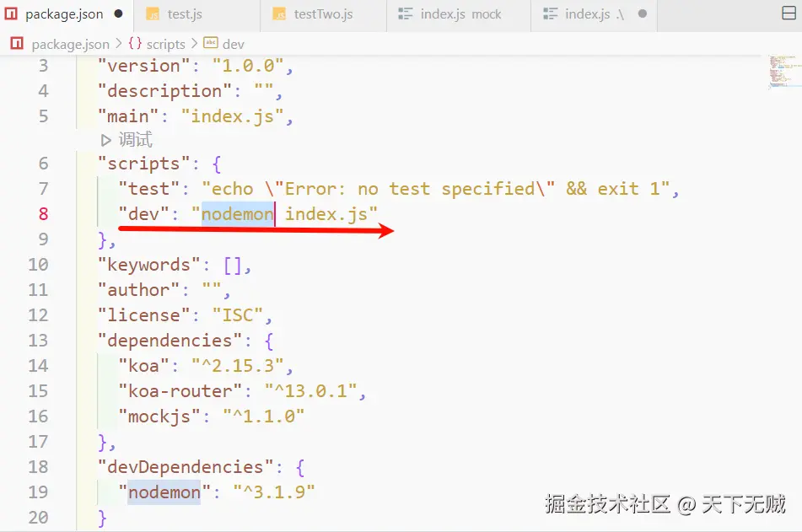
Task: Click the highlighted nodemon key on line 19
Action: tap(164, 492)
